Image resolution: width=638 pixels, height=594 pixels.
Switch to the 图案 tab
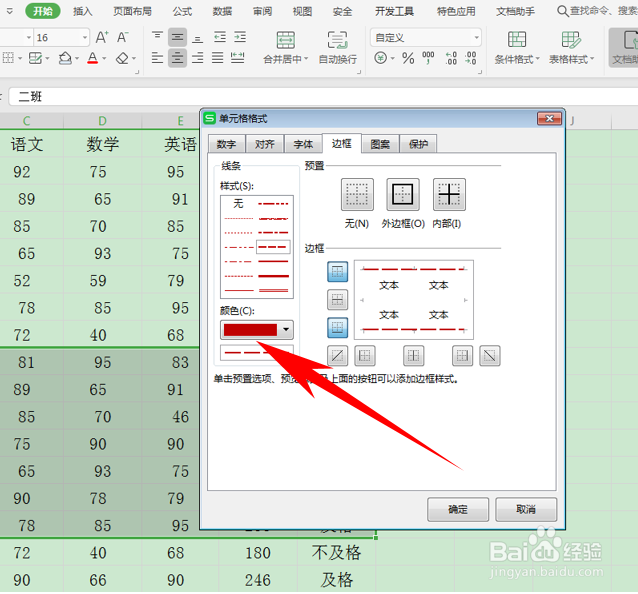(380, 144)
